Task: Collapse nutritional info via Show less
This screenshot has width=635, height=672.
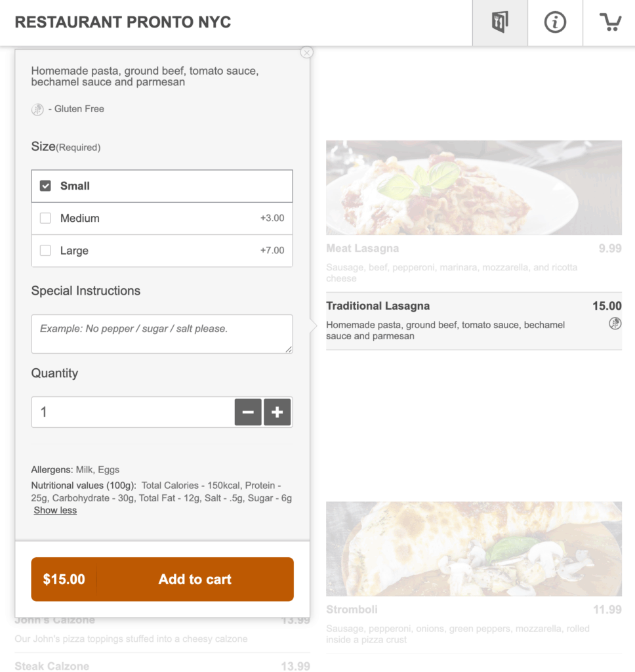Action: tap(55, 511)
